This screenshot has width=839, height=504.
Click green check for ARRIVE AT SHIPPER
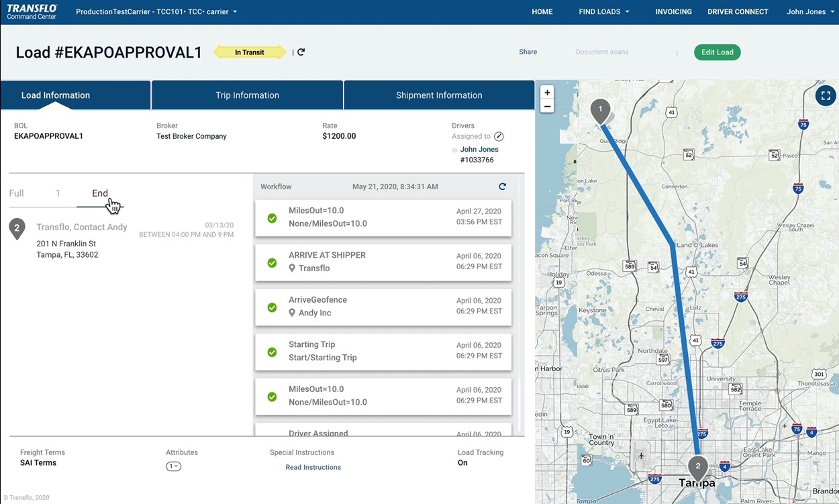pyautogui.click(x=272, y=262)
